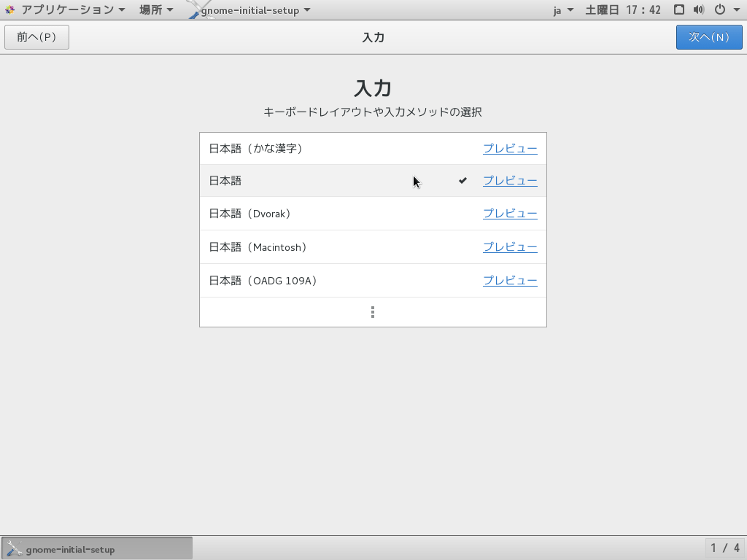The width and height of the screenshot is (747, 560).
Task: Open the 場所 dropdown menu
Action: [154, 9]
